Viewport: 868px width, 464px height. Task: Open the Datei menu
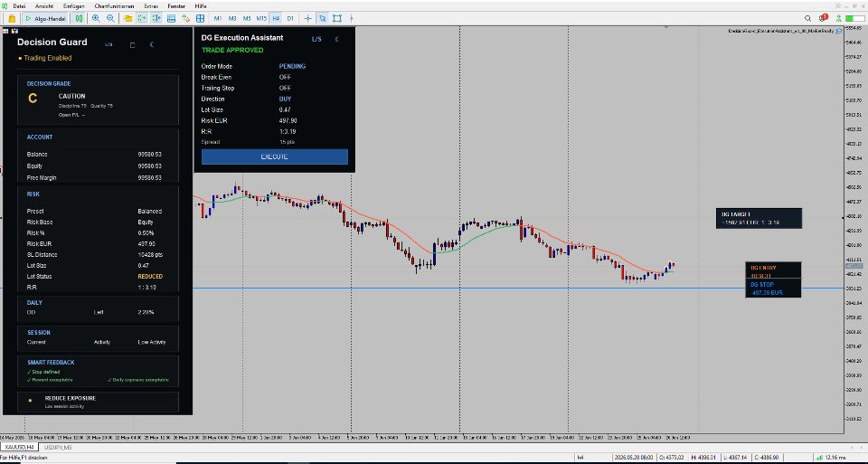pyautogui.click(x=19, y=6)
